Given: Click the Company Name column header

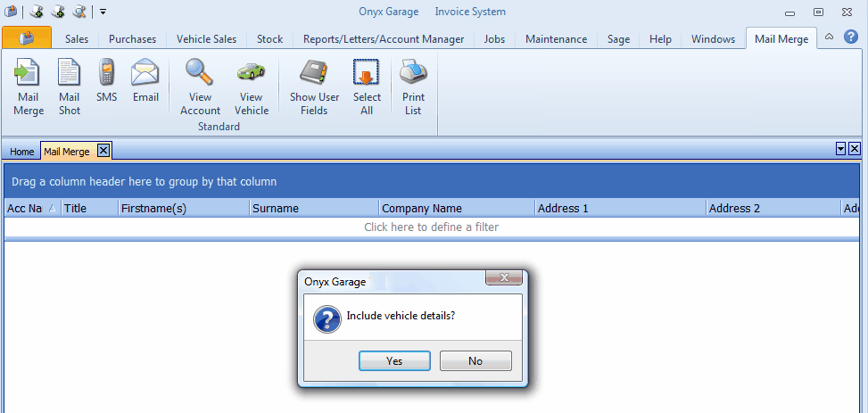Looking at the screenshot, I should point(457,208).
